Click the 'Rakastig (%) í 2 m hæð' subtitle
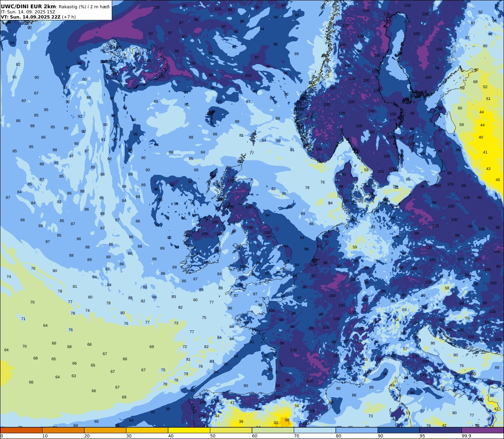The image size is (504, 439). (84, 7)
